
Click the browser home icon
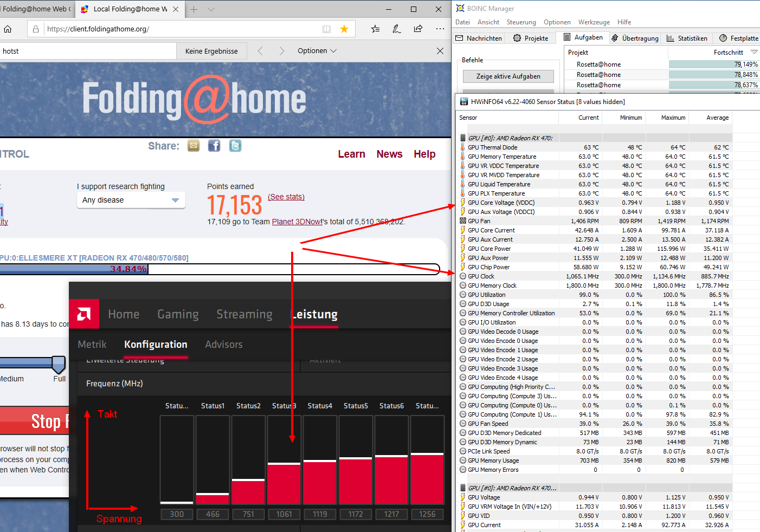click(8, 29)
